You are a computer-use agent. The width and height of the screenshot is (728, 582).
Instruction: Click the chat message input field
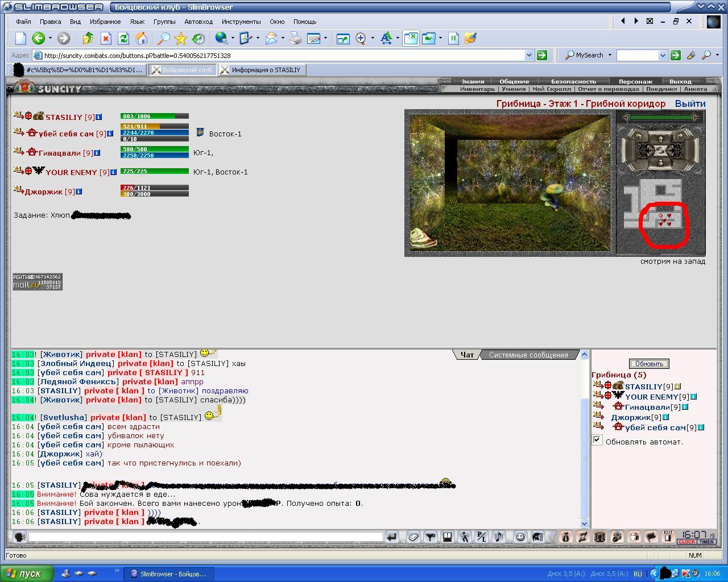[x=205, y=537]
